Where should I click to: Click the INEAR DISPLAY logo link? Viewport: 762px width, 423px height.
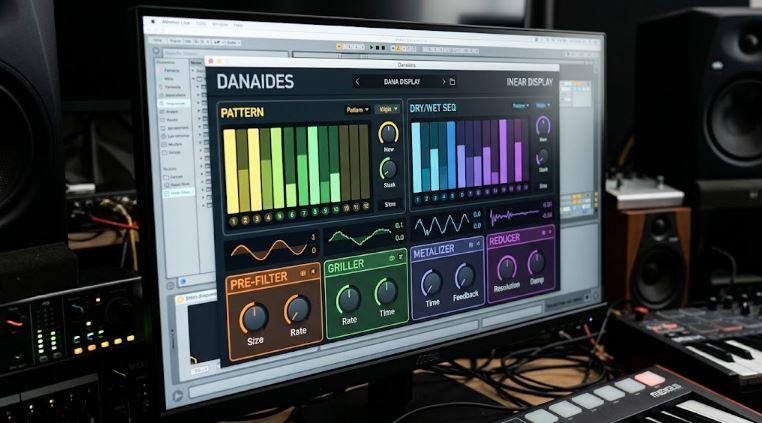[529, 82]
